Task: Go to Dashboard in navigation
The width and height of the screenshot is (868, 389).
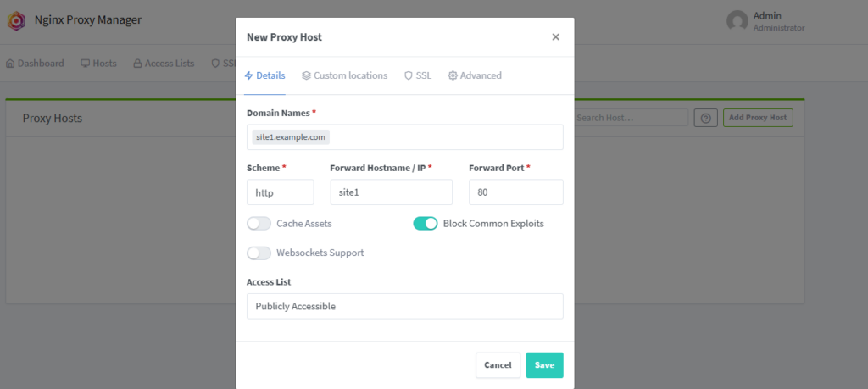Action: point(35,63)
